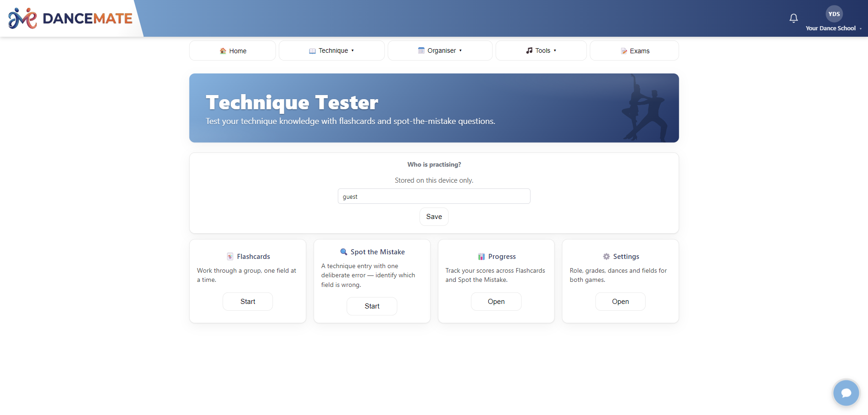The width and height of the screenshot is (868, 415).
Task: Start Spot the Mistake
Action: 372,306
